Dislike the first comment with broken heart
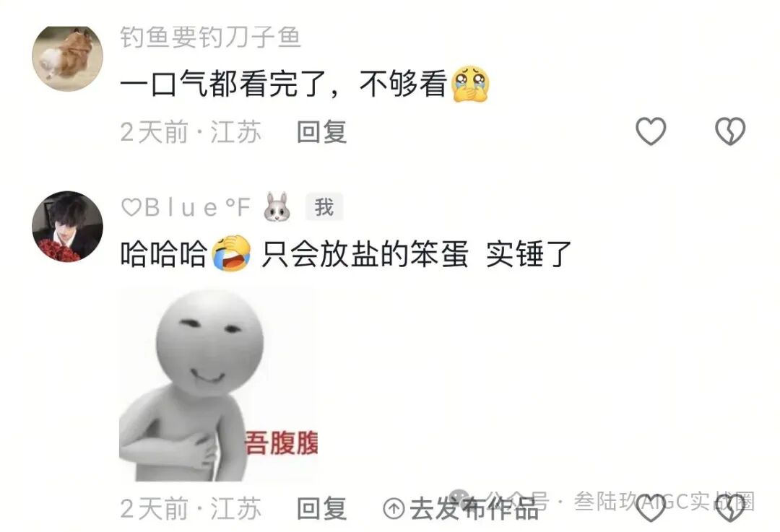The image size is (780, 532). pyautogui.click(x=729, y=131)
